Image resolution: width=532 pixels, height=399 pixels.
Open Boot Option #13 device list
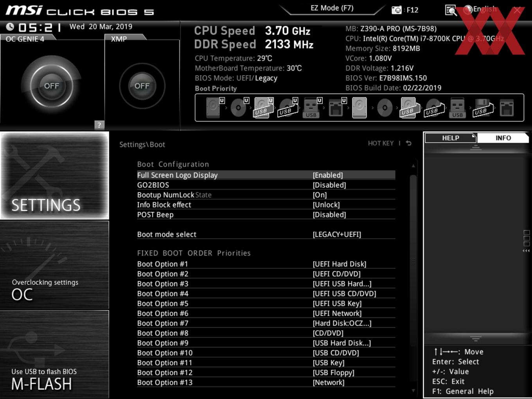266,383
